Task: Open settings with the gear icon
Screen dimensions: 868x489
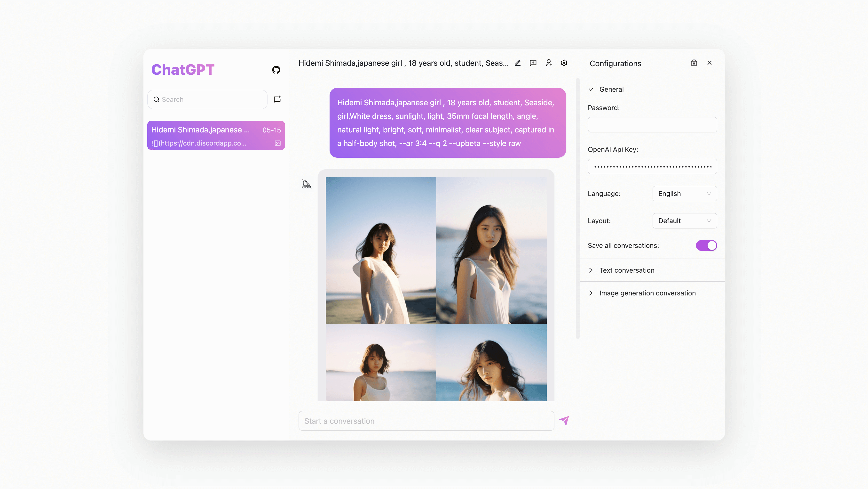Action: [564, 63]
